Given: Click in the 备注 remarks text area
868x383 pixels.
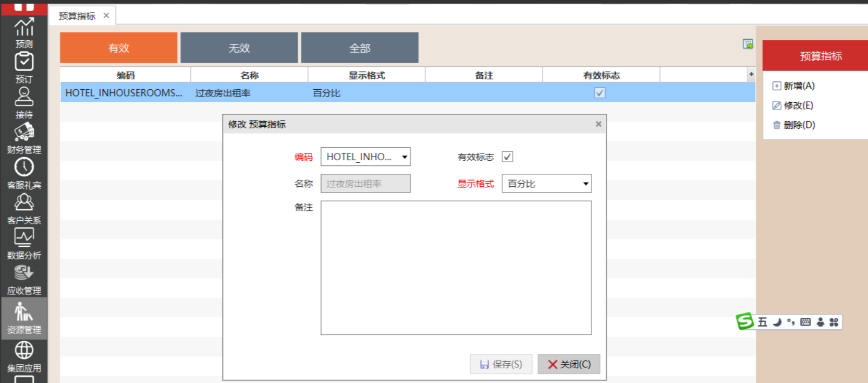Looking at the screenshot, I should (x=456, y=267).
